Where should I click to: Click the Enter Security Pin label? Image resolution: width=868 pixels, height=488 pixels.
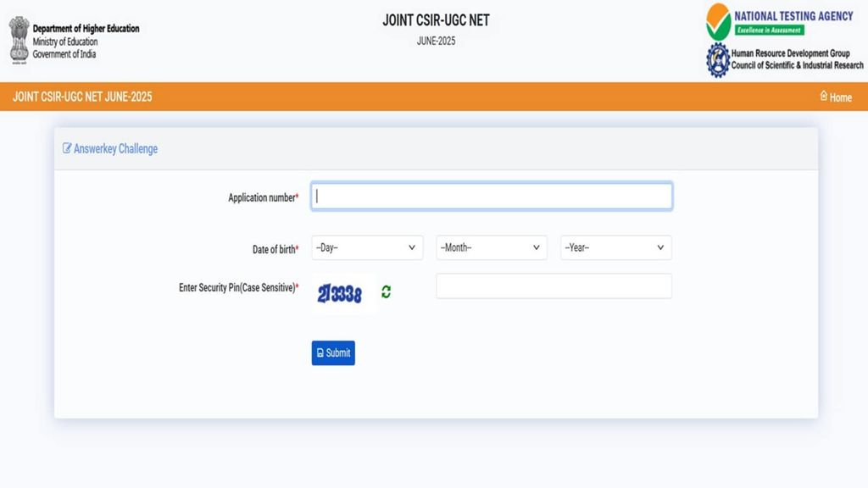(x=238, y=288)
